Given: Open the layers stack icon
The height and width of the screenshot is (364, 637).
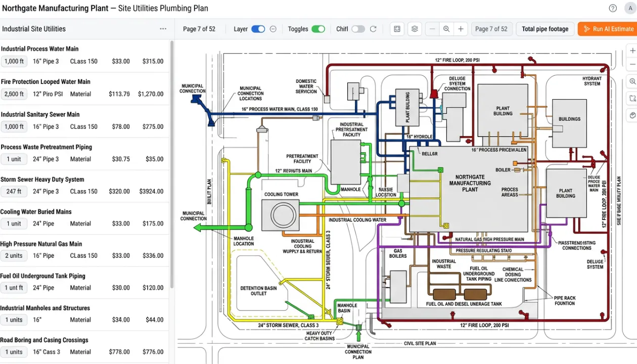Looking at the screenshot, I should pos(415,29).
